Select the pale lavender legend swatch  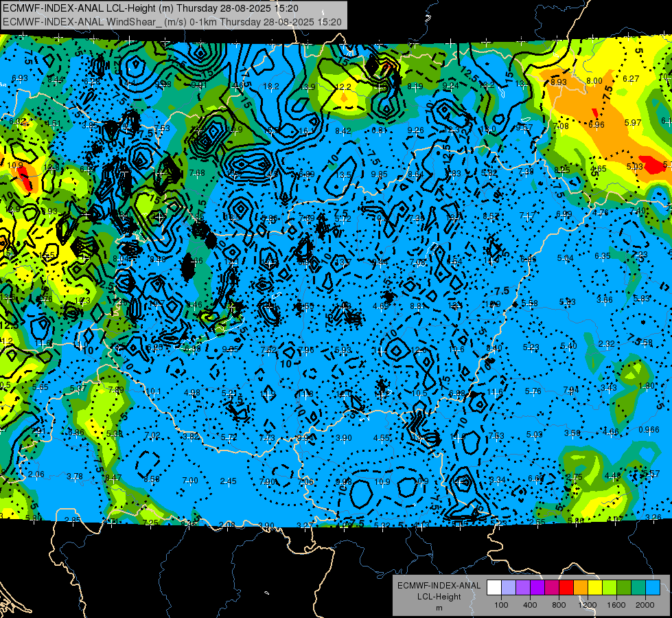pos(508,588)
